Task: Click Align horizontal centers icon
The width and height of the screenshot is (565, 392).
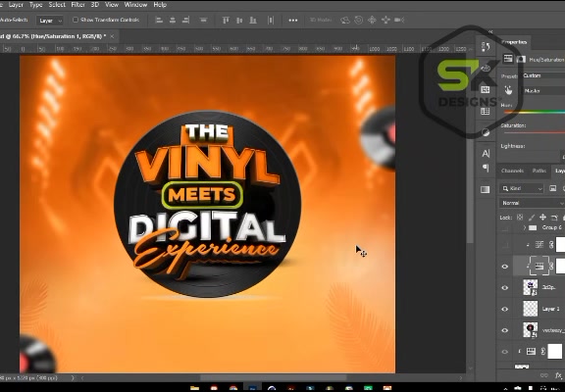Action: (x=173, y=21)
